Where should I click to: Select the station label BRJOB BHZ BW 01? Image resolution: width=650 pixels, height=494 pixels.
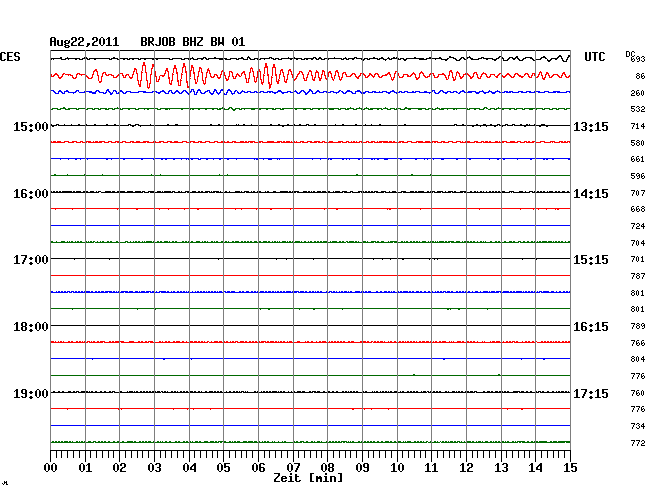193,42
